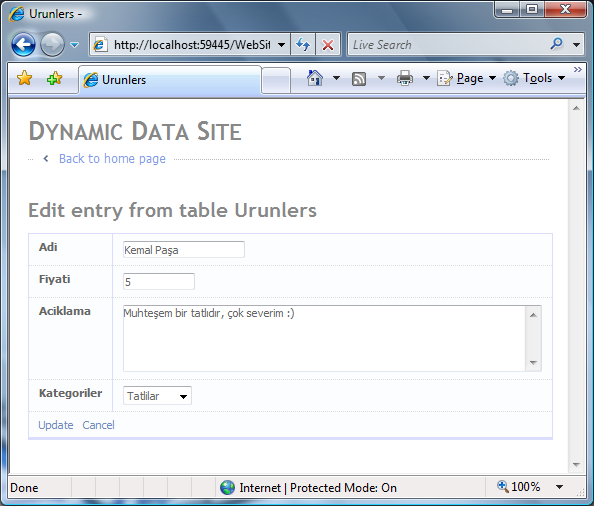Click the browser Back arrow button
This screenshot has width=594, height=506.
coord(23,45)
